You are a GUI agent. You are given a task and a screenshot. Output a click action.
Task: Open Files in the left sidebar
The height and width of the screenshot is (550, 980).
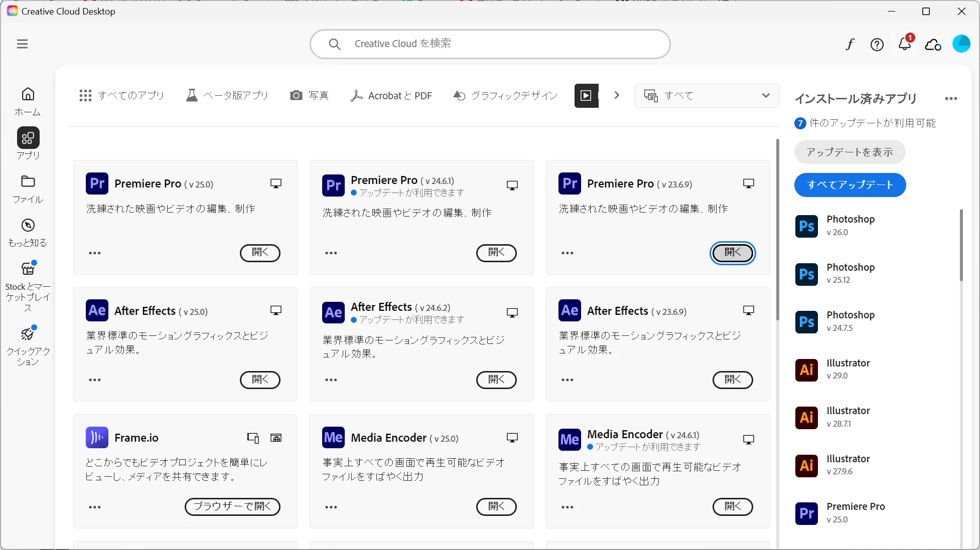[28, 189]
